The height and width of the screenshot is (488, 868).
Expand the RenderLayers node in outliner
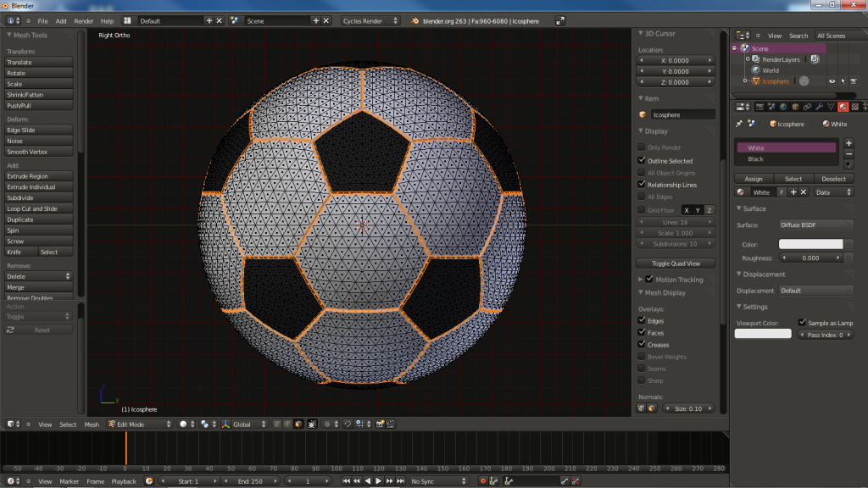pyautogui.click(x=748, y=59)
